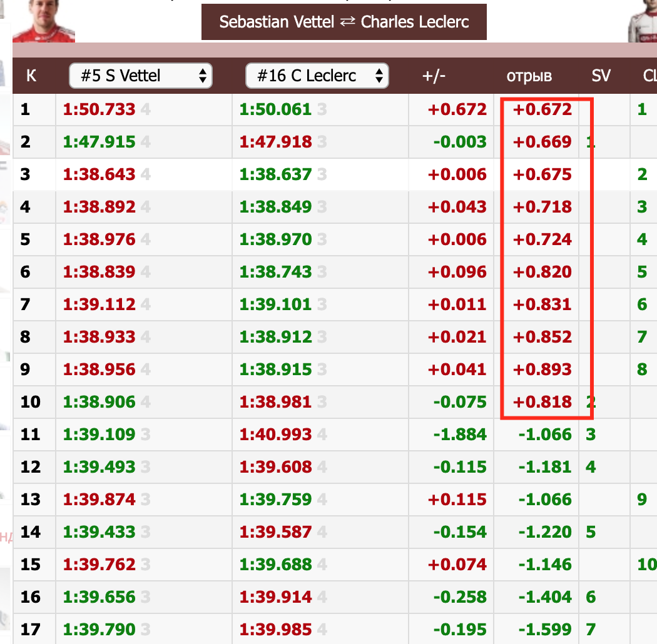Select Vettel's lap 12 time 1:39.493
The image size is (657, 644).
pos(99,467)
